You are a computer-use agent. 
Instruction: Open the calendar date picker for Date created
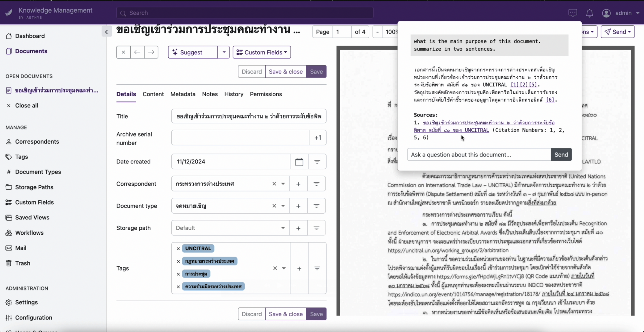[299, 162]
